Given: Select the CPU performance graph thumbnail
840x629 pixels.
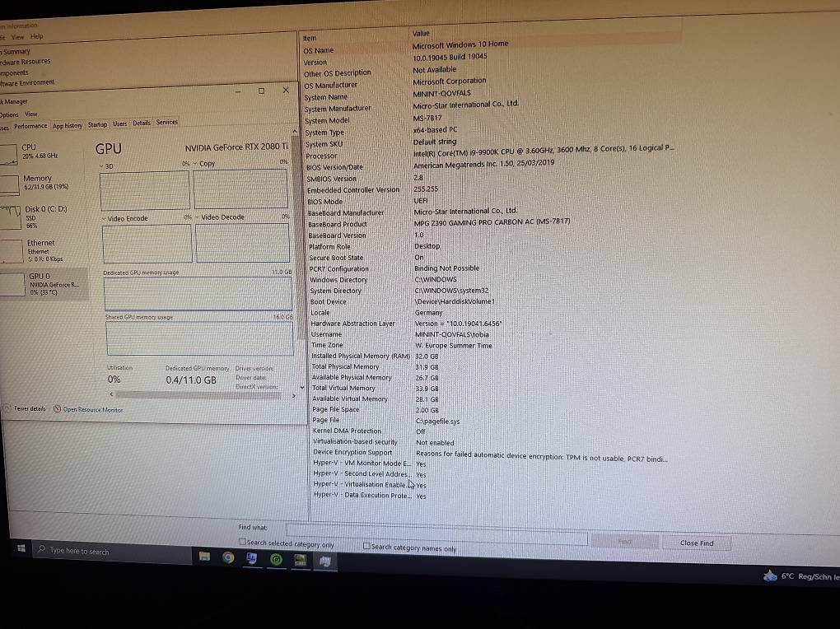Looking at the screenshot, I should 8,154.
